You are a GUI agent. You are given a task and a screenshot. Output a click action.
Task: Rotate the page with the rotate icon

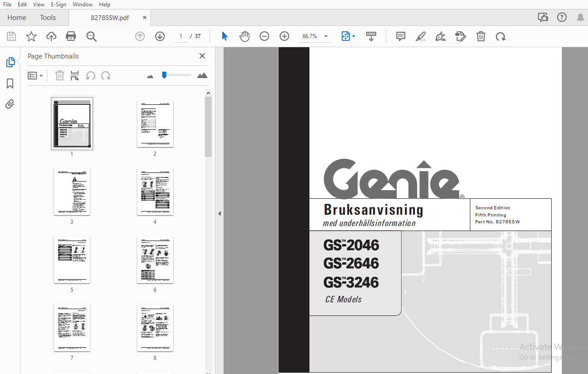501,36
